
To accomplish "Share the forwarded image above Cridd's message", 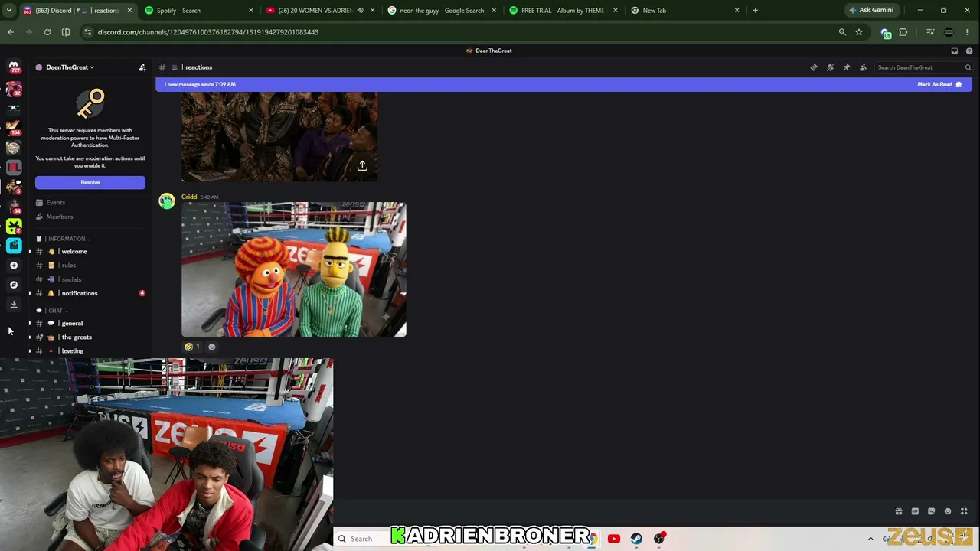I will pyautogui.click(x=363, y=166).
